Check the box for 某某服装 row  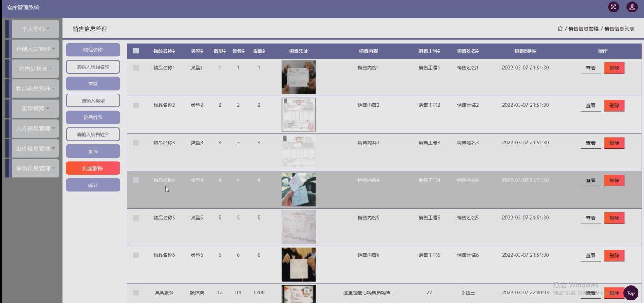(x=136, y=293)
